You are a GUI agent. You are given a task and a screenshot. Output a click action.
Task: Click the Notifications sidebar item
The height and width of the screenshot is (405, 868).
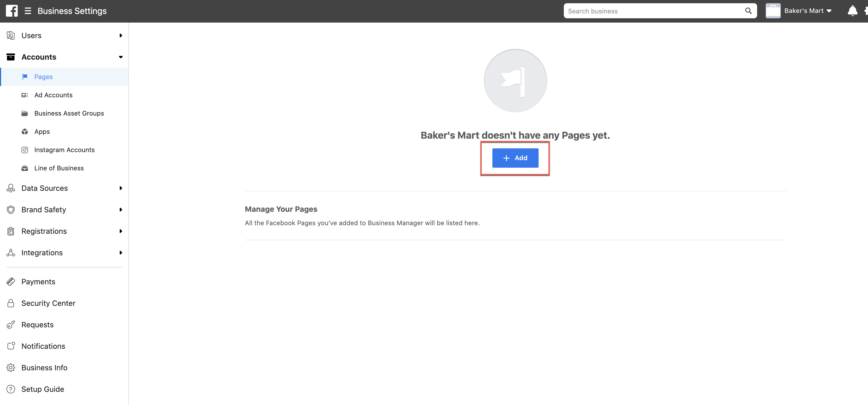click(x=43, y=346)
